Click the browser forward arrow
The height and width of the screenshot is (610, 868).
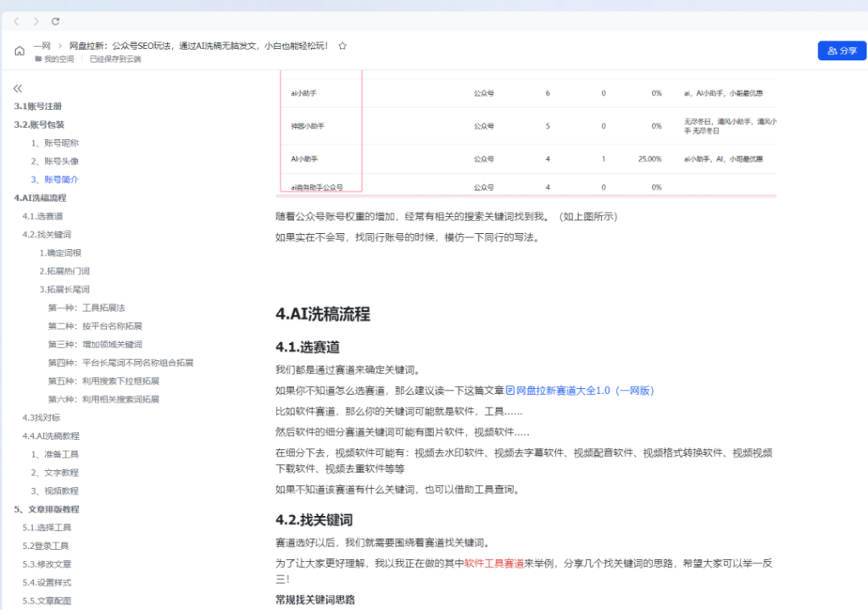pos(36,20)
